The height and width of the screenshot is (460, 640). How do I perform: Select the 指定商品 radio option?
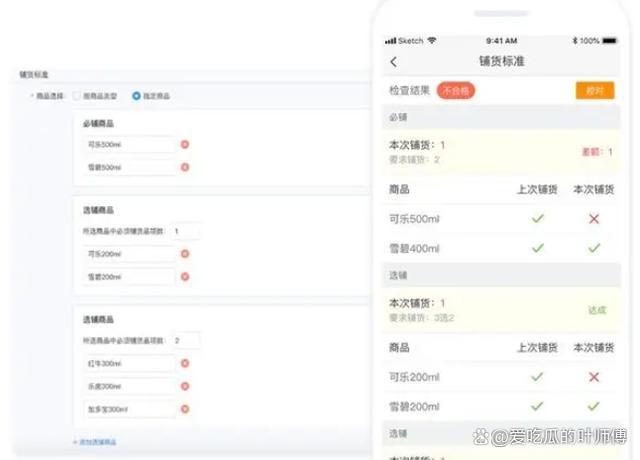tap(136, 96)
